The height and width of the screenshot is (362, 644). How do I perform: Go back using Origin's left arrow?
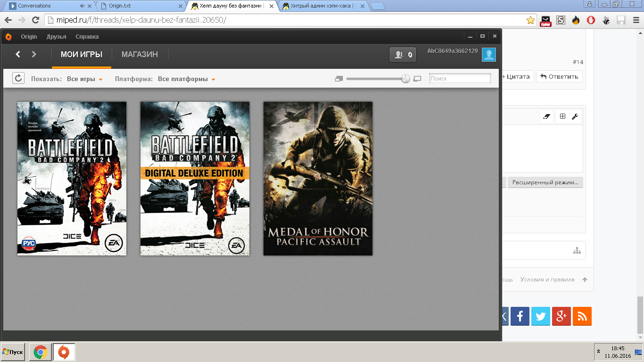click(18, 54)
